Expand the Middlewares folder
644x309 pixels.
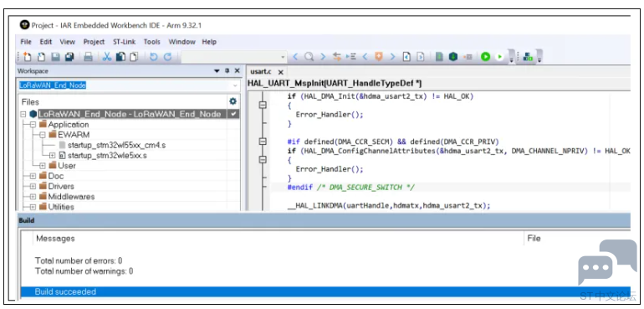pos(33,197)
